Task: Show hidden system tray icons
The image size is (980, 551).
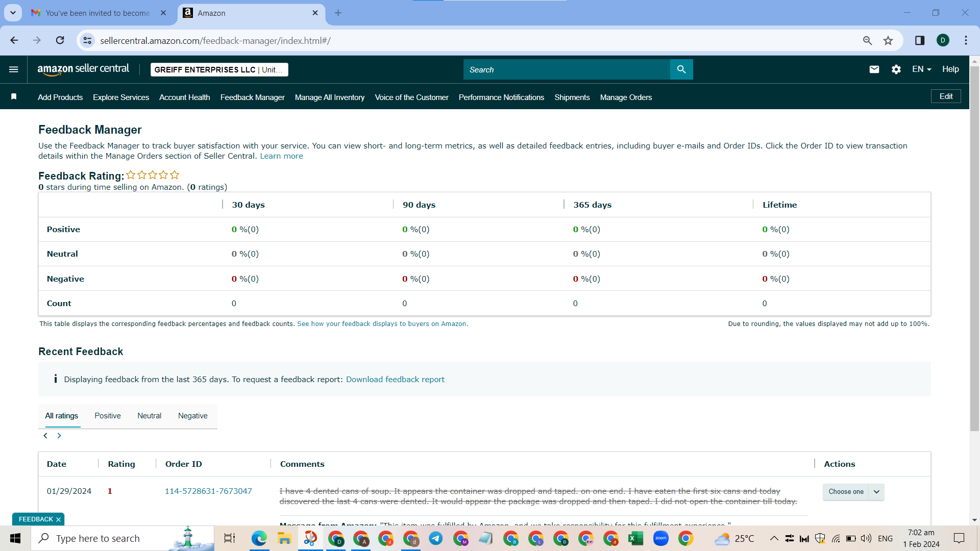Action: (x=774, y=539)
